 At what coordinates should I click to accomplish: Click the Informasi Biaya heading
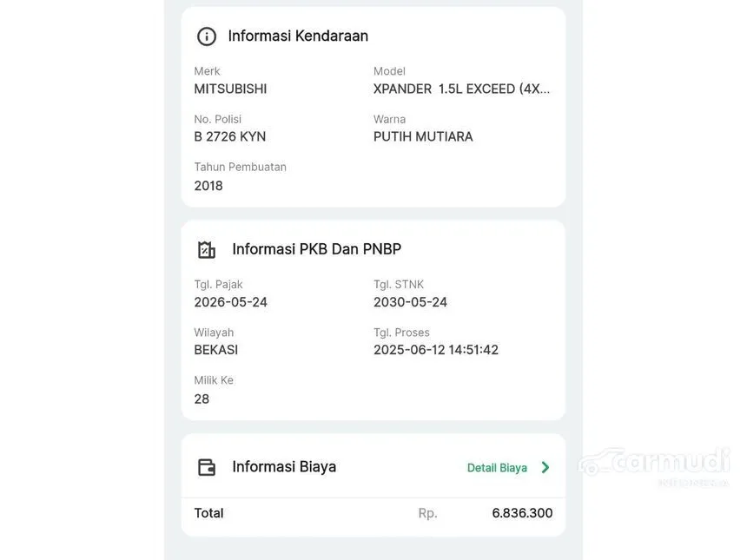[284, 467]
